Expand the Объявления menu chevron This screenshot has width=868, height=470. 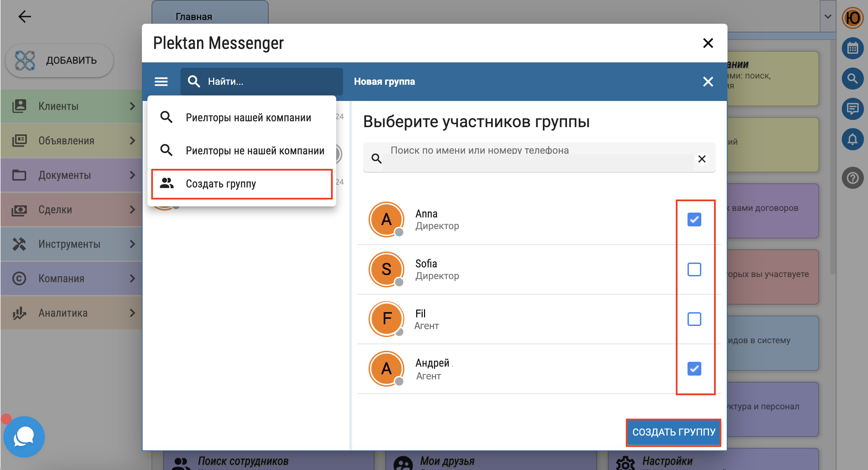tap(132, 141)
